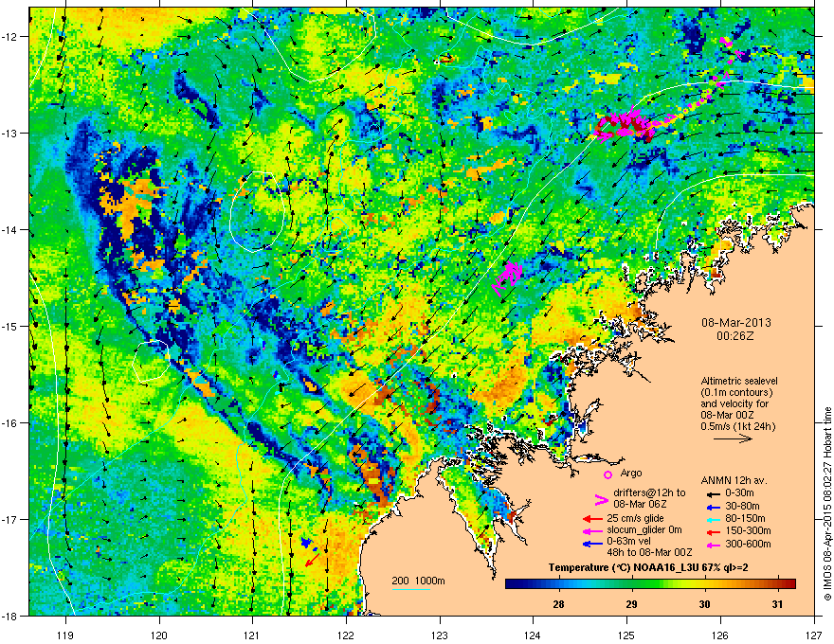Click the small white closed contour near 120E
This screenshot has width=834, height=644.
coord(152,362)
